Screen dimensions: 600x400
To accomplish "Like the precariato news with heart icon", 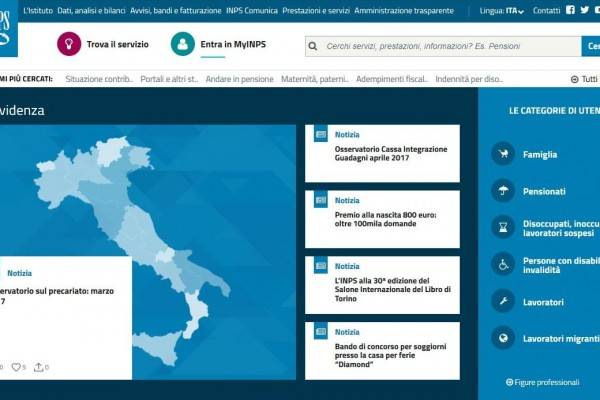I will click(x=16, y=367).
